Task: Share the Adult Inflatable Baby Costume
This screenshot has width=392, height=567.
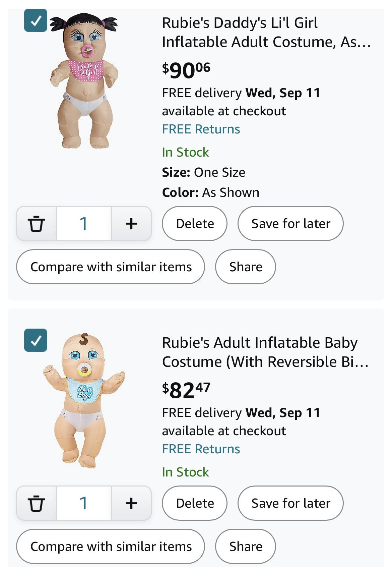Action: point(246,547)
